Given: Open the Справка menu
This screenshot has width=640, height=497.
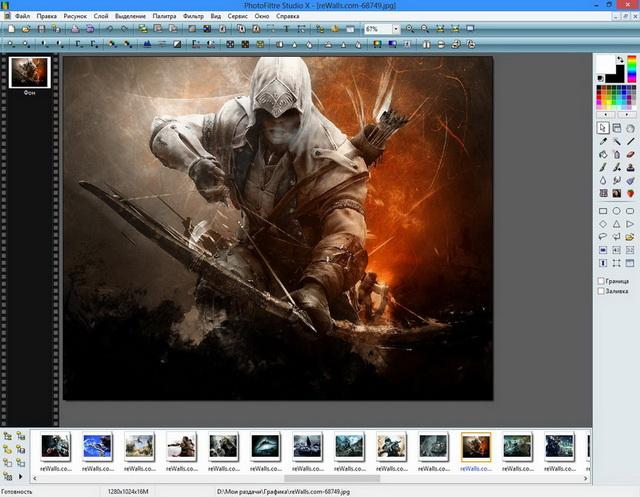Looking at the screenshot, I should pos(287,16).
